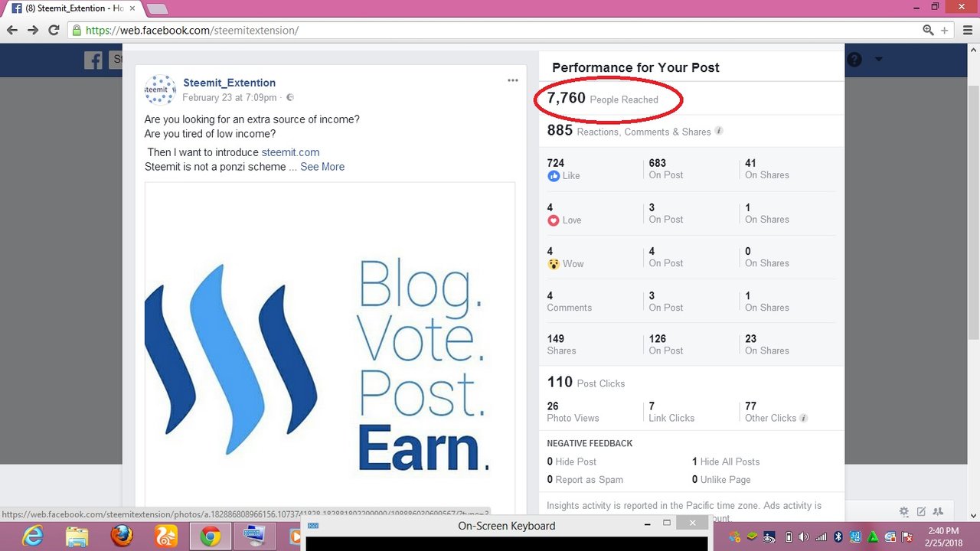980x551 pixels.
Task: Click the Facebook logo in the blue header
Action: [x=93, y=60]
